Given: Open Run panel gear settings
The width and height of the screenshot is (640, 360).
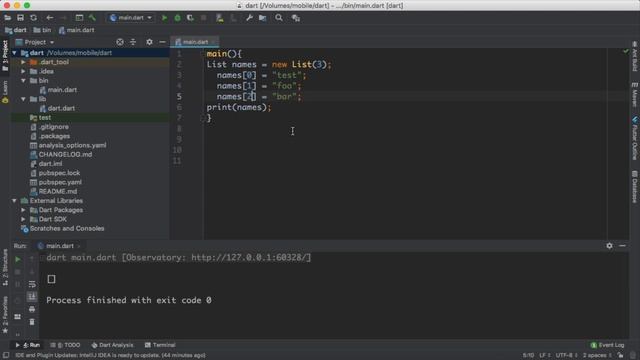Looking at the screenshot, I should [609, 246].
